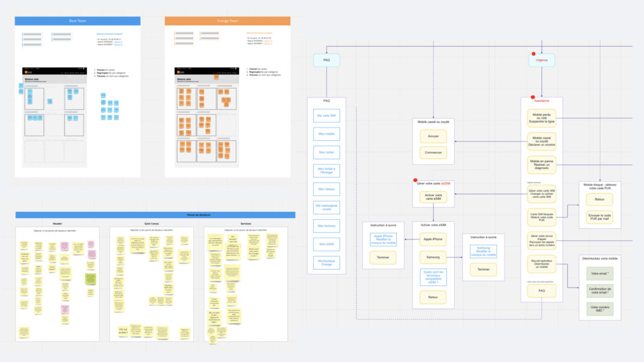Select the Blue Team header banner
Image resolution: width=644 pixels, height=362 pixels.
[78, 21]
